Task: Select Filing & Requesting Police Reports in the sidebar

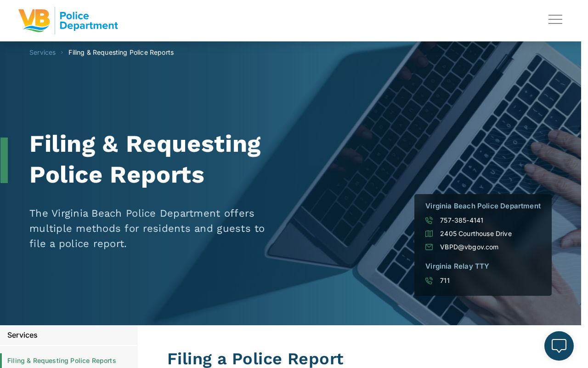Action: (x=62, y=361)
